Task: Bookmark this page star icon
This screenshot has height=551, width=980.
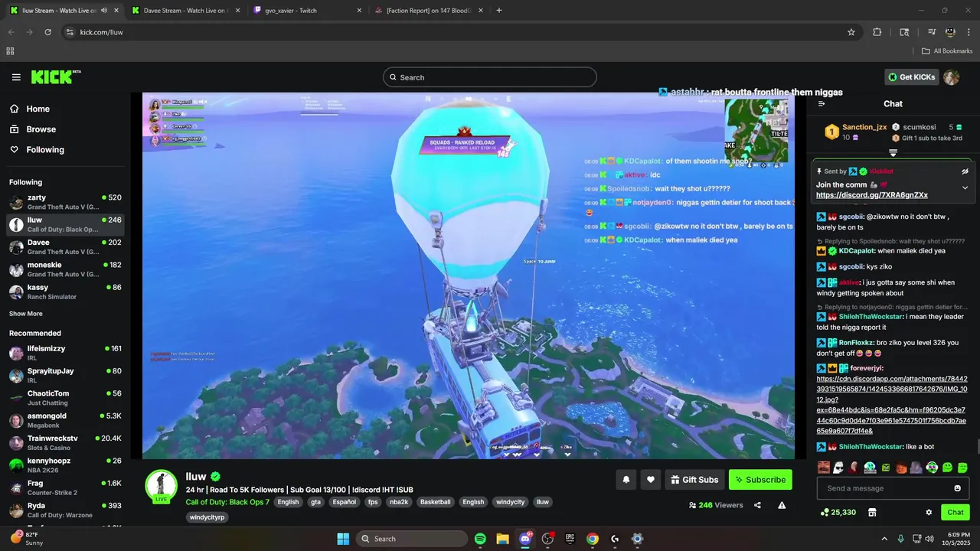Action: (851, 32)
